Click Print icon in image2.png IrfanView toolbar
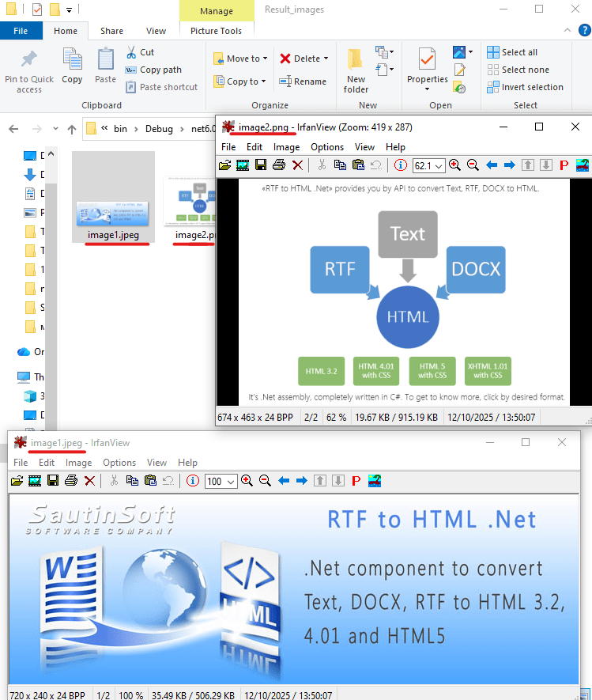The width and height of the screenshot is (592, 700). click(279, 165)
